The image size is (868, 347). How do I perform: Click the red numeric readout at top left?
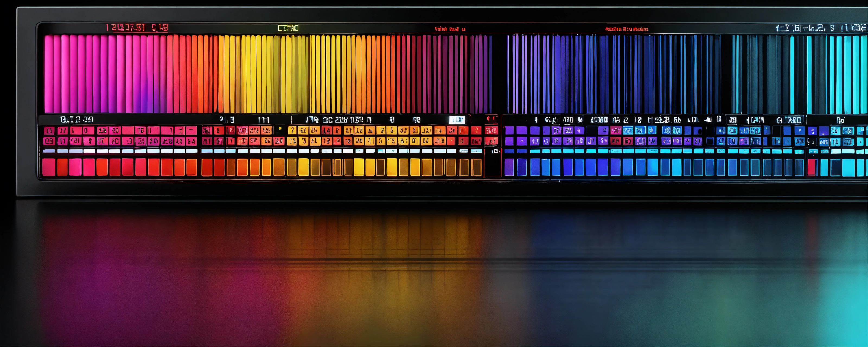pos(137,28)
